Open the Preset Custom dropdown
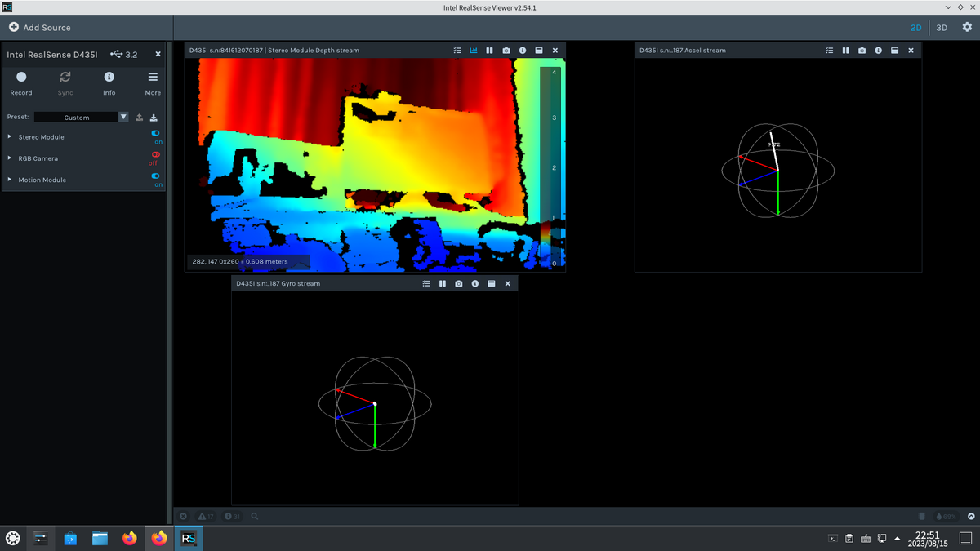Viewport: 980px width, 551px height. click(x=81, y=118)
